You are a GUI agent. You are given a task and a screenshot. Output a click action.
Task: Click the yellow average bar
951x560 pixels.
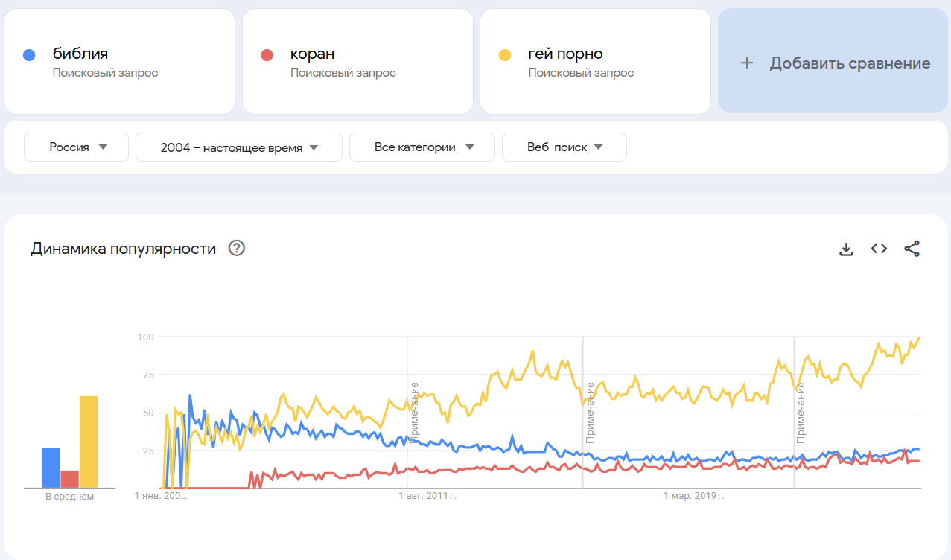89,442
